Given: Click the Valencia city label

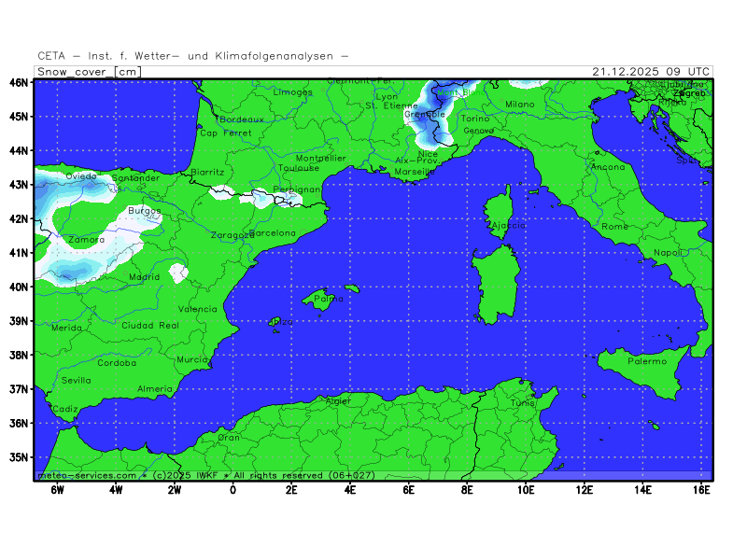Looking at the screenshot, I should tap(197, 309).
